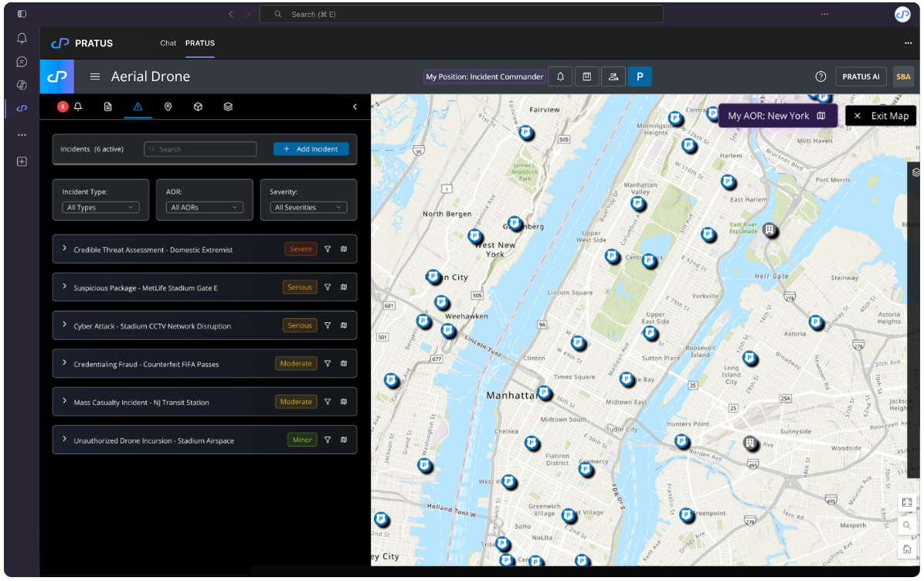
Task: Click the save icon in header toolbar
Action: [587, 76]
